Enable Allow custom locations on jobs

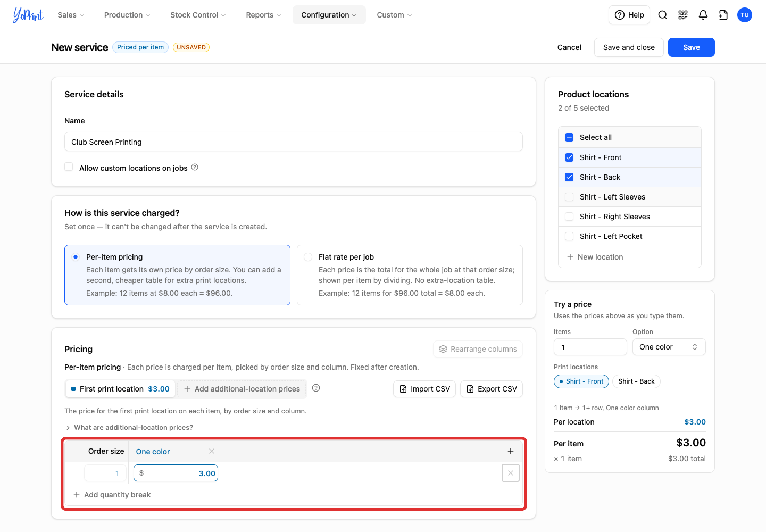(69, 167)
